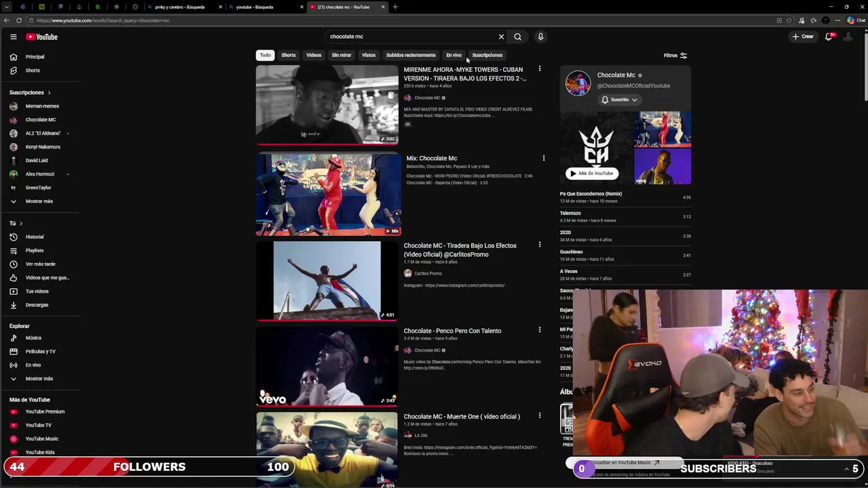Select the En vivo filter chip

pos(454,55)
